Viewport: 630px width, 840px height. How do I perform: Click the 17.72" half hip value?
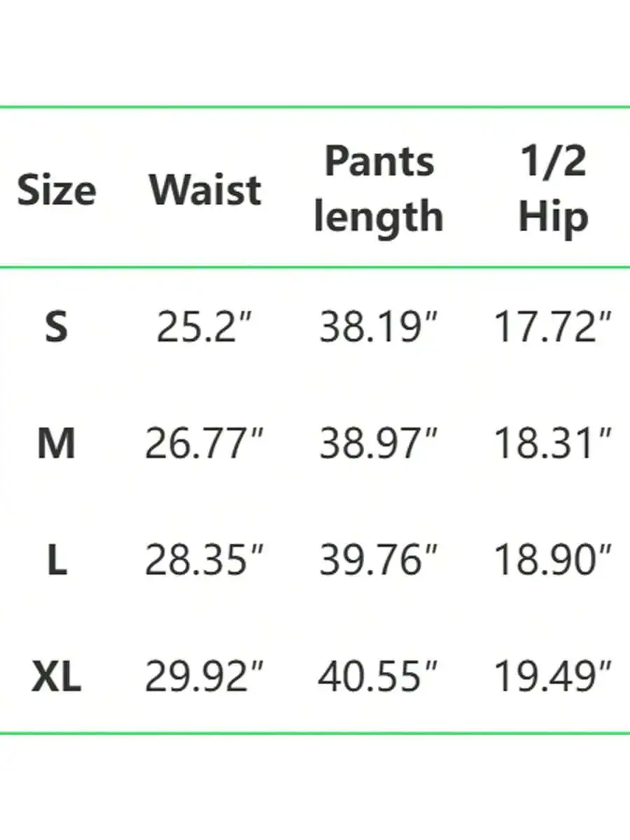coord(553,326)
